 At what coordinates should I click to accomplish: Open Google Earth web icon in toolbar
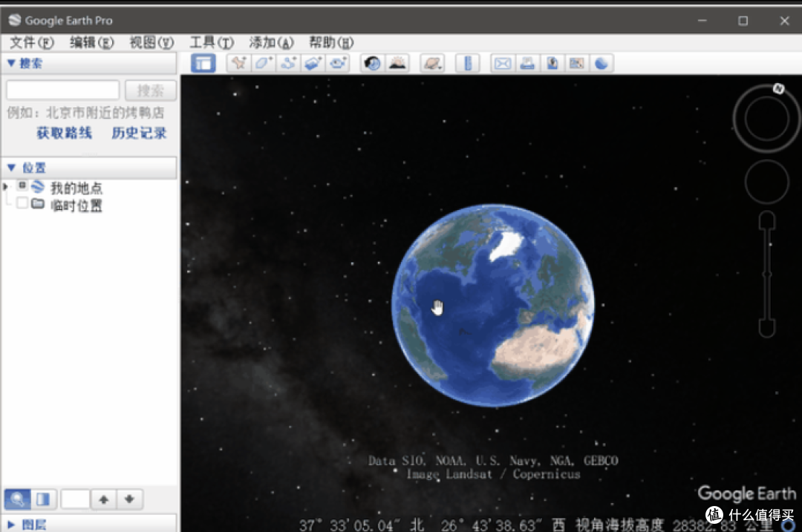[601, 63]
